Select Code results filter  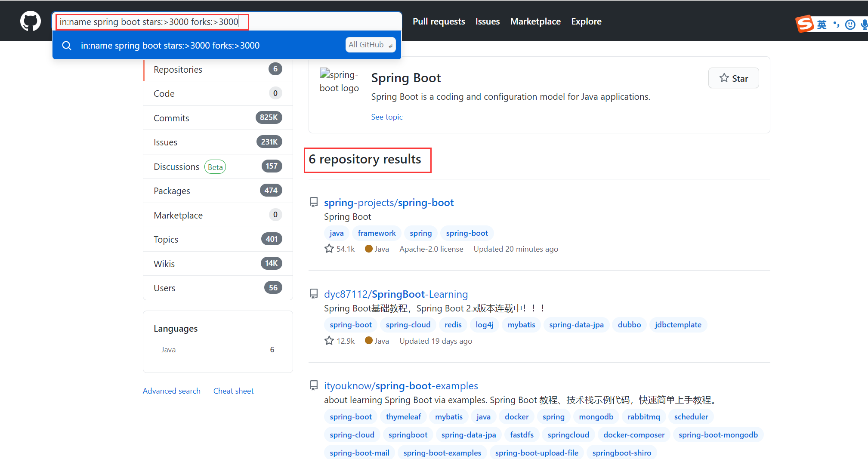[x=218, y=93]
